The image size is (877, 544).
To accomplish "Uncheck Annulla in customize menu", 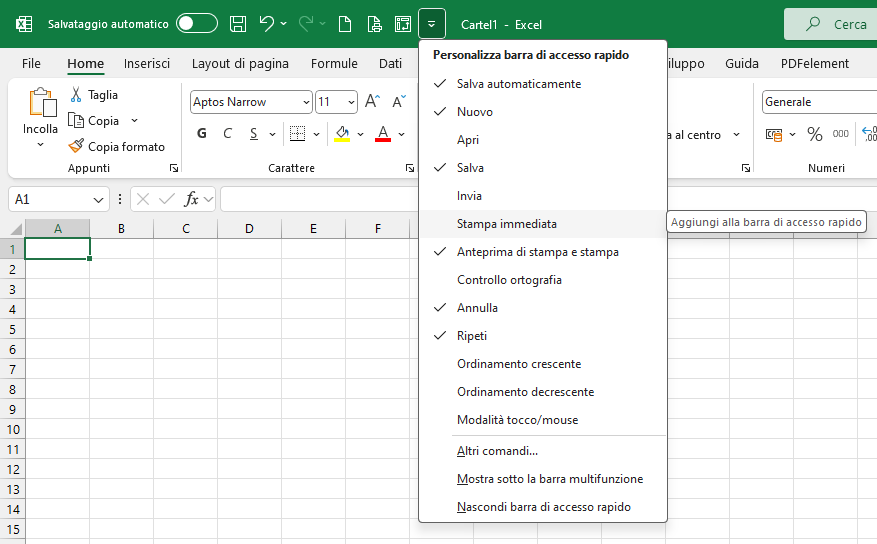I will 543,308.
